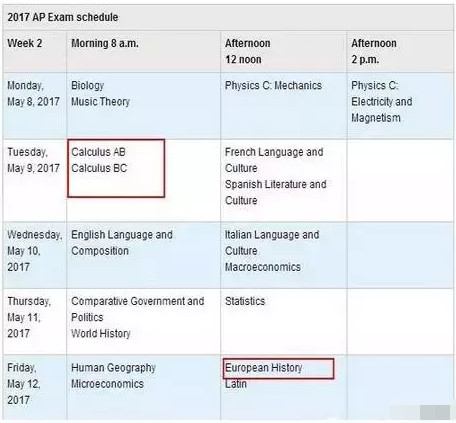Select French Language and Culture exam

[x=274, y=160]
